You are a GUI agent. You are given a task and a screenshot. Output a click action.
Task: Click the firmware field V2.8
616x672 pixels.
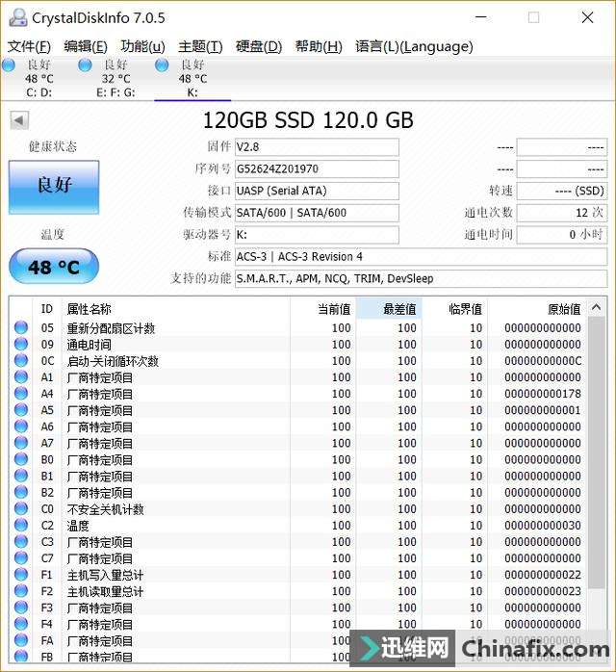point(317,147)
